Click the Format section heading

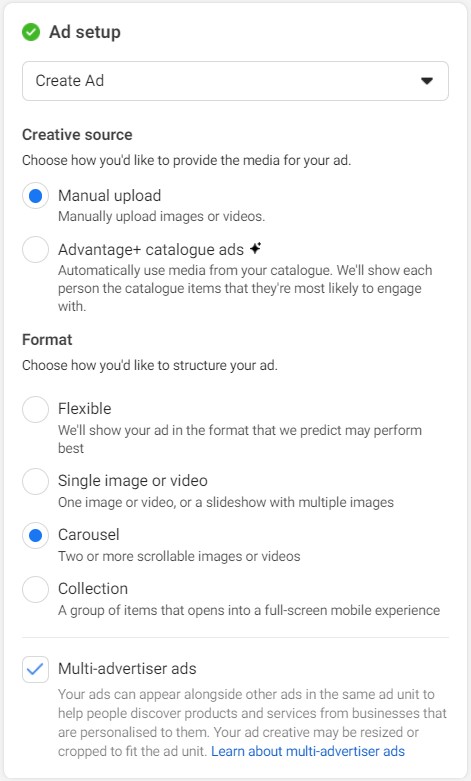coord(47,340)
